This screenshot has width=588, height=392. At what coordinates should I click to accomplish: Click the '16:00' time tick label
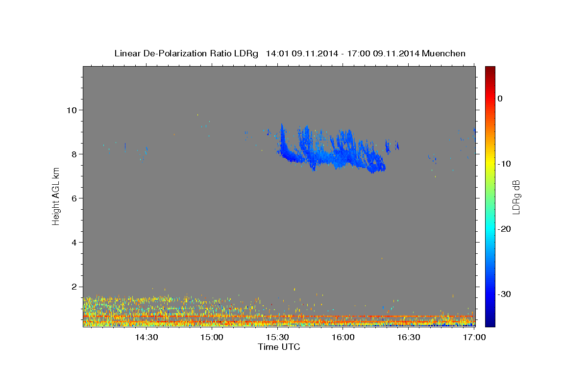[x=343, y=337]
